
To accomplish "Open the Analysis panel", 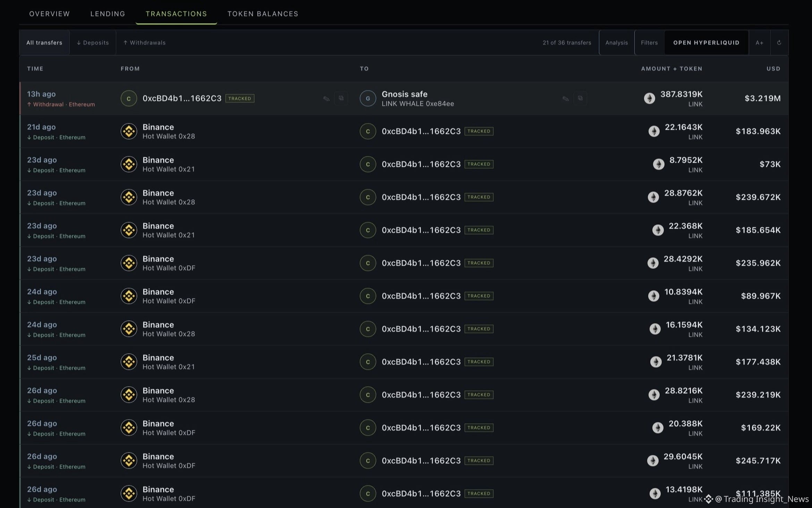I will tap(617, 43).
